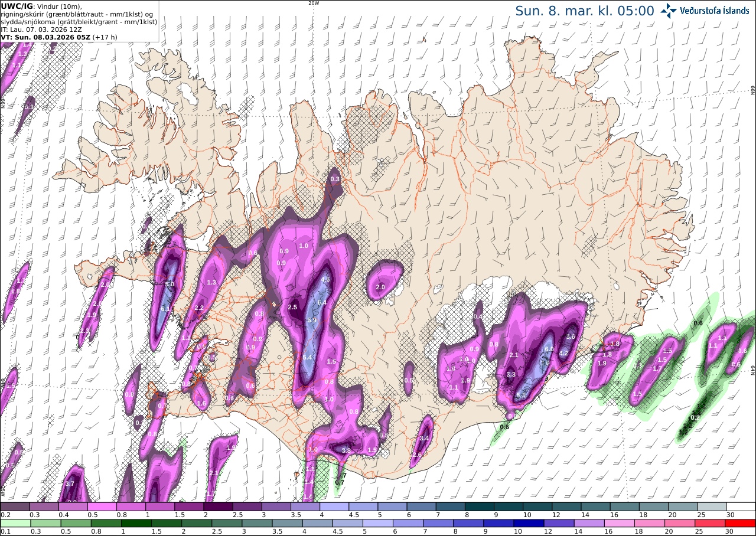Click the '6.0' value in southeast band
This screenshot has width=756, height=536.
click(549, 349)
